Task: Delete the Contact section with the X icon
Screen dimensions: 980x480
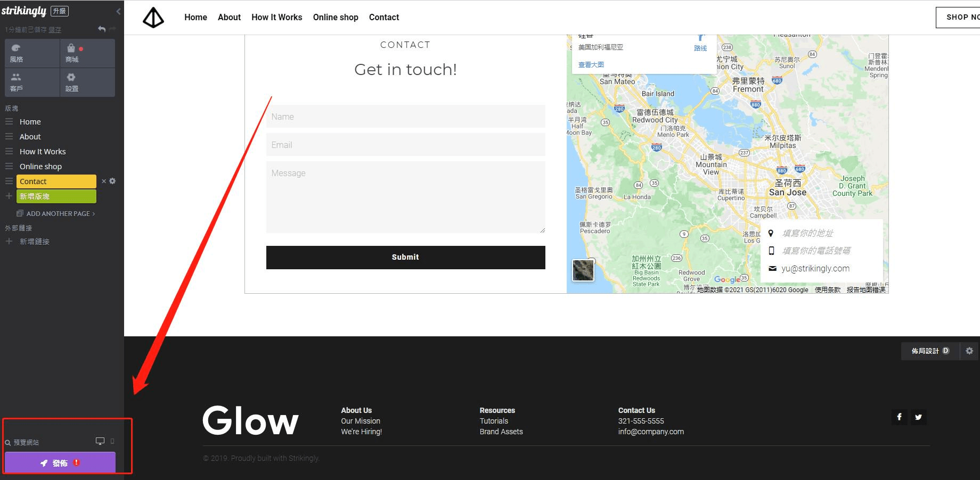Action: [104, 181]
